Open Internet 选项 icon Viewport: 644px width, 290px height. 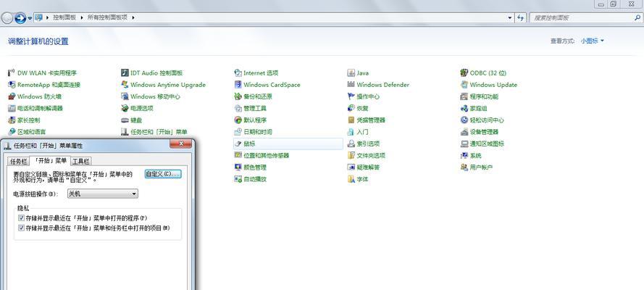[238, 73]
